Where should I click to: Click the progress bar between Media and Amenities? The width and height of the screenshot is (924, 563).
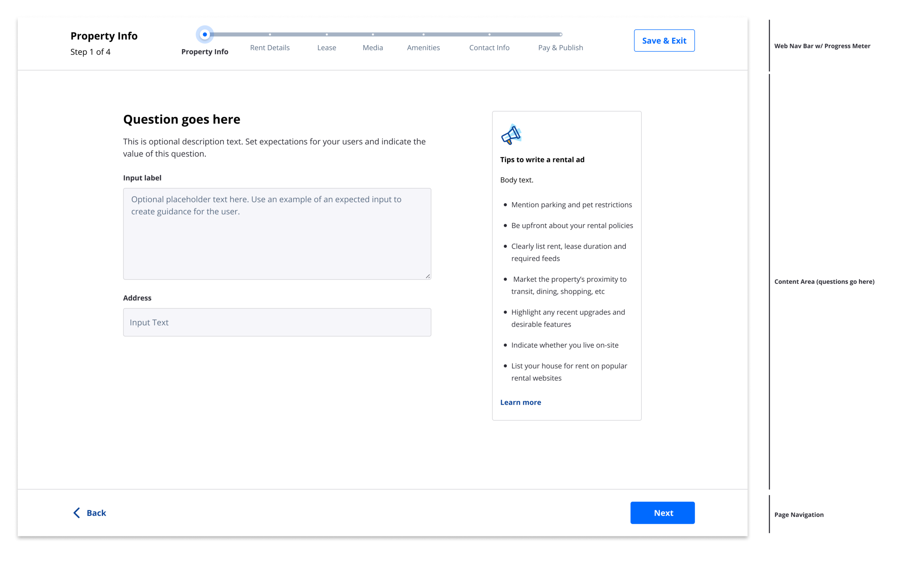pos(398,34)
